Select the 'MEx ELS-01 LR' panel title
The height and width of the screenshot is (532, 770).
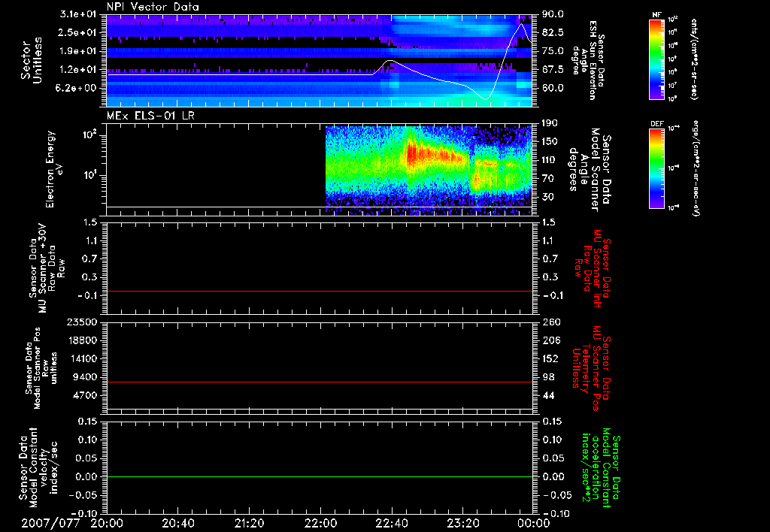[150, 116]
